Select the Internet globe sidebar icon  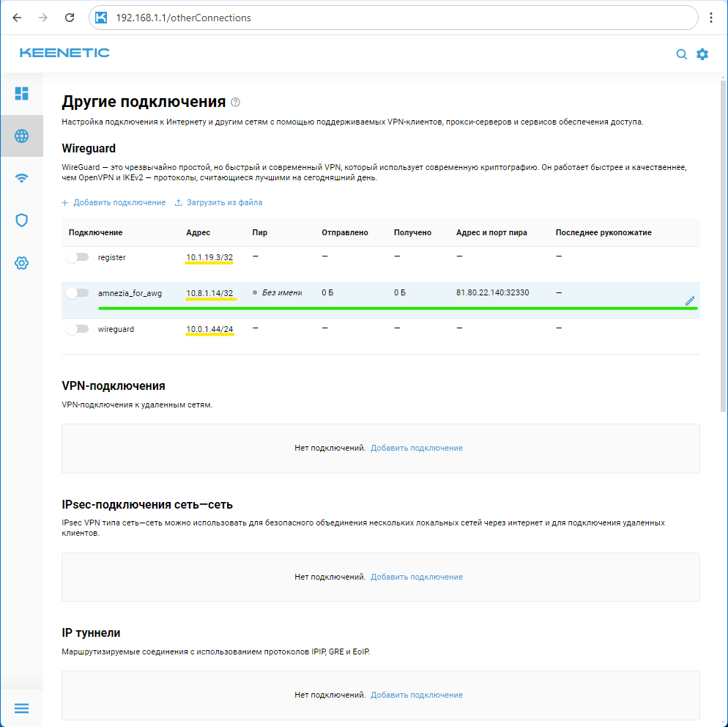pyautogui.click(x=22, y=136)
